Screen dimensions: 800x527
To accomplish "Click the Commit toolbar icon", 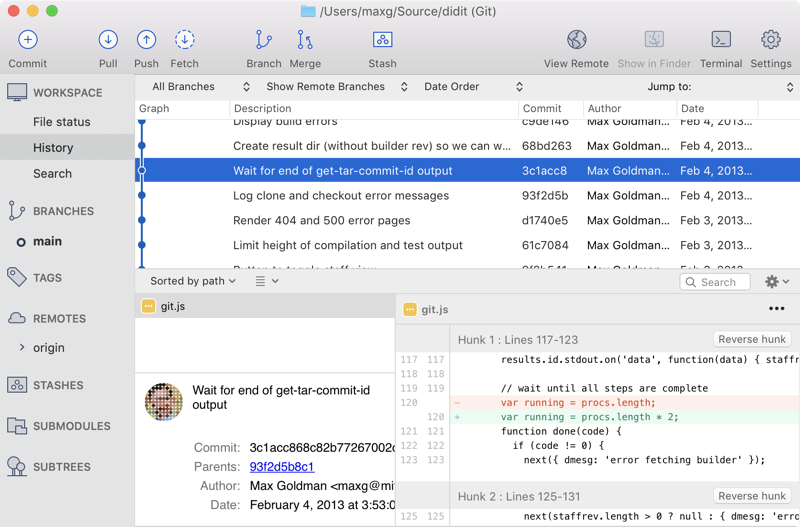I will pyautogui.click(x=28, y=40).
